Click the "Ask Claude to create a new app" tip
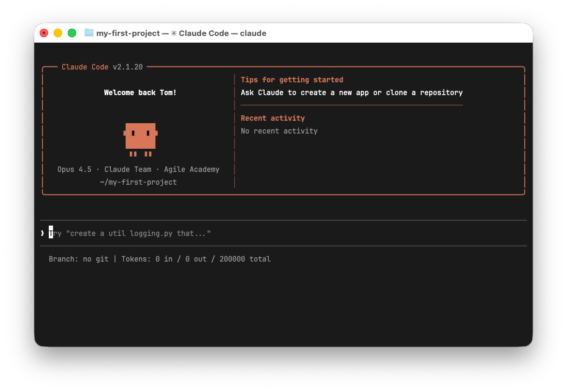The width and height of the screenshot is (567, 392). pyautogui.click(x=351, y=92)
